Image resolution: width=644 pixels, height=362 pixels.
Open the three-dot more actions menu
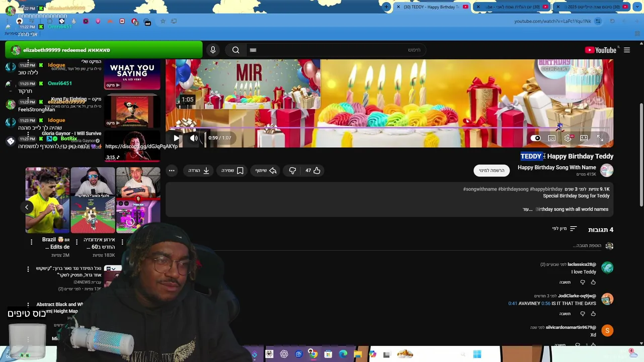[x=172, y=170]
